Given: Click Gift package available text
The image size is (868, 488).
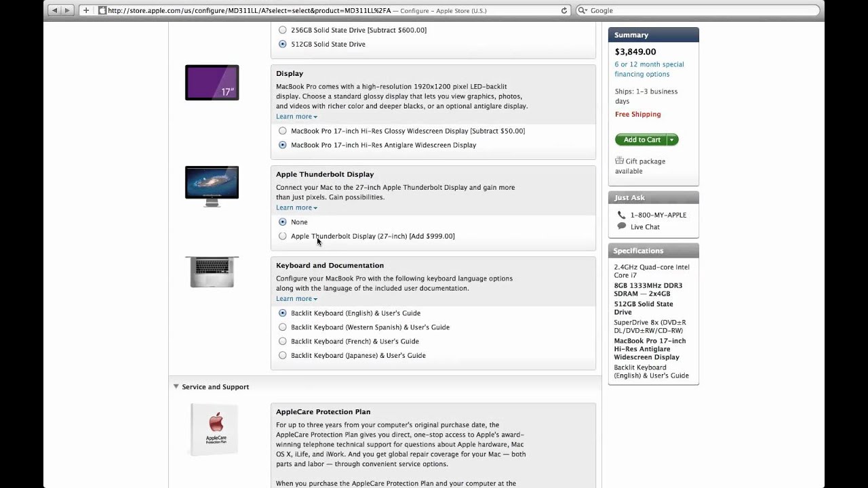Looking at the screenshot, I should 640,166.
